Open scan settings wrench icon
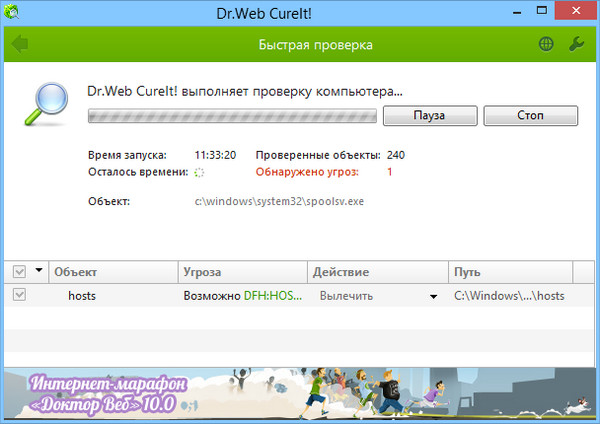This screenshot has width=600, height=424. click(x=576, y=44)
